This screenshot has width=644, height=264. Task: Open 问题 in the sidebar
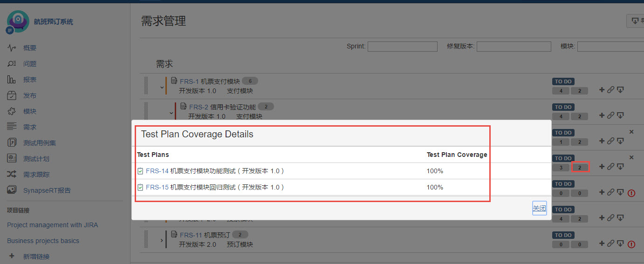coord(30,64)
